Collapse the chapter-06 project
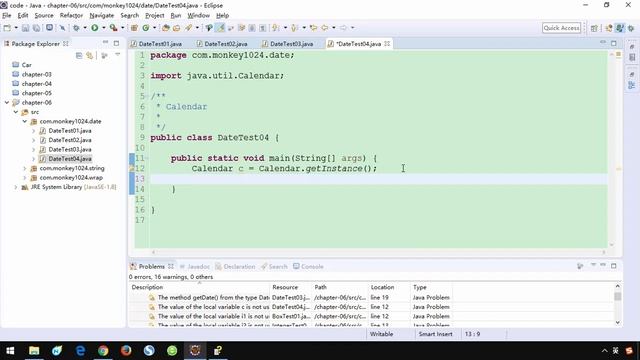Screen dimensions: 640x360 pyautogui.click(x=7, y=102)
